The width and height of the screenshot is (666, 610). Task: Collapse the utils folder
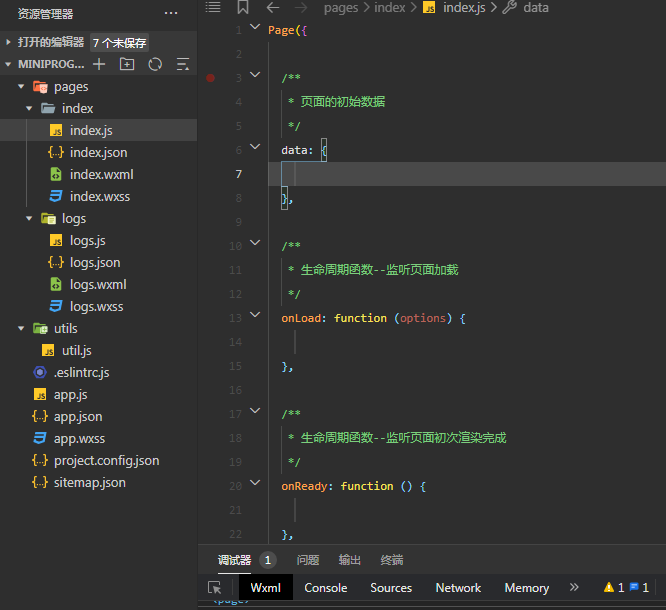21,328
